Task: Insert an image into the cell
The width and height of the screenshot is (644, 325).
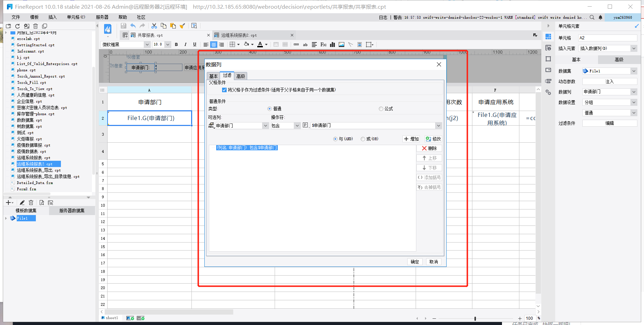Action: (341, 45)
